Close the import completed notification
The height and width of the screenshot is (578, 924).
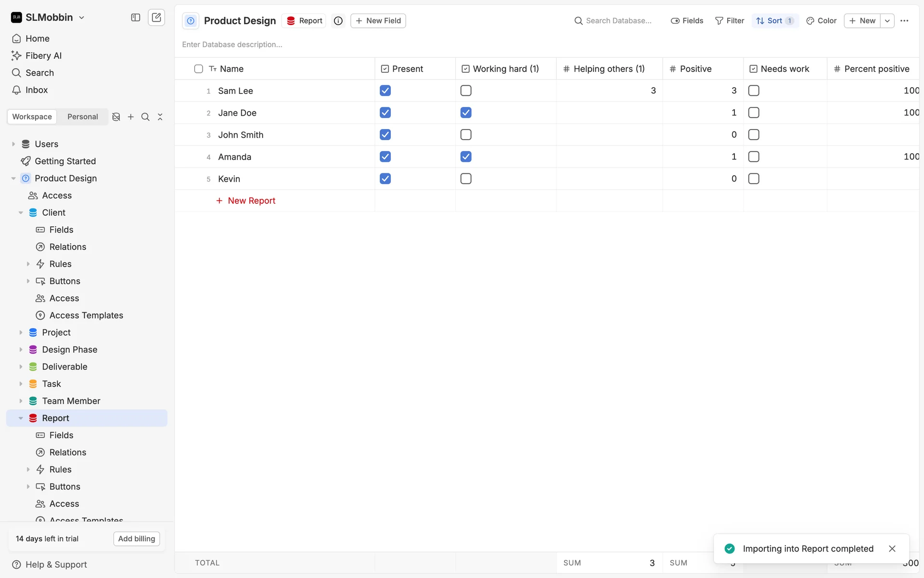892,549
